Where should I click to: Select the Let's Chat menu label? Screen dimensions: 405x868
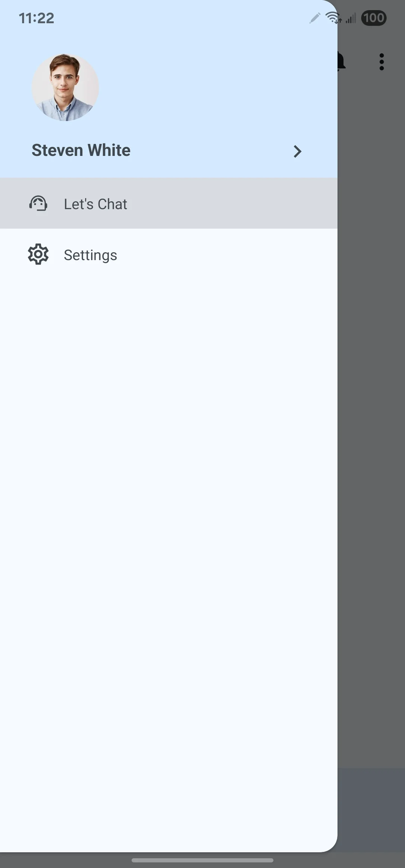click(x=95, y=204)
